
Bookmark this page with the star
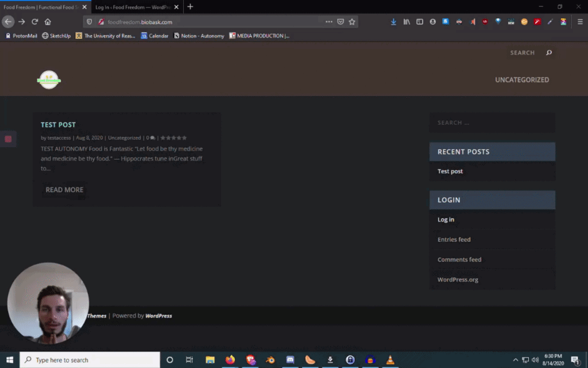(352, 22)
